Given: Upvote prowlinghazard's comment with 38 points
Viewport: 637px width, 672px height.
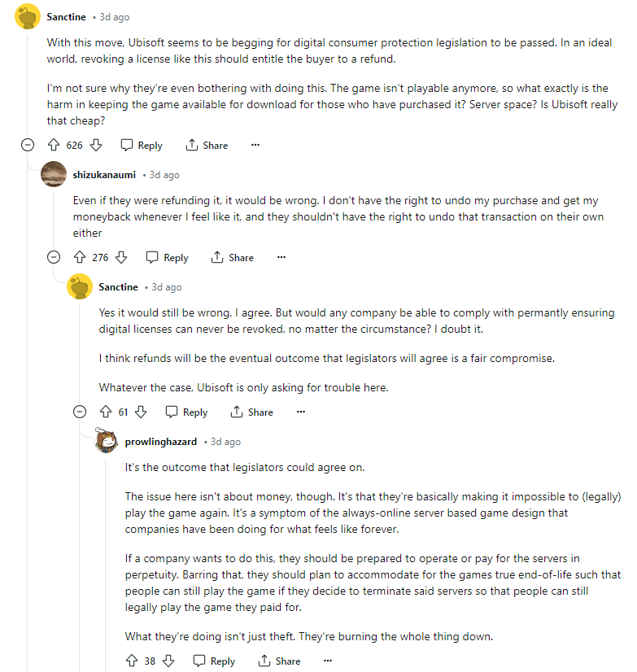Looking at the screenshot, I should click(132, 661).
